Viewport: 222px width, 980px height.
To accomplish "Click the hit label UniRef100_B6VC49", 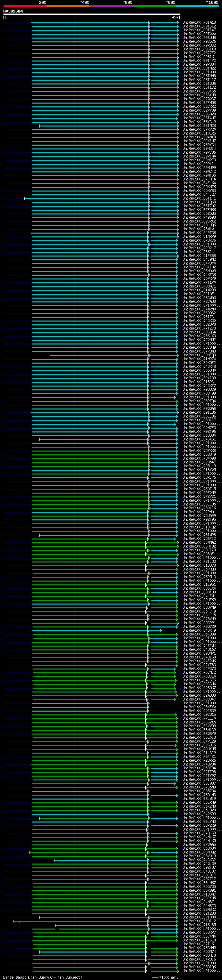I will click(199, 122).
